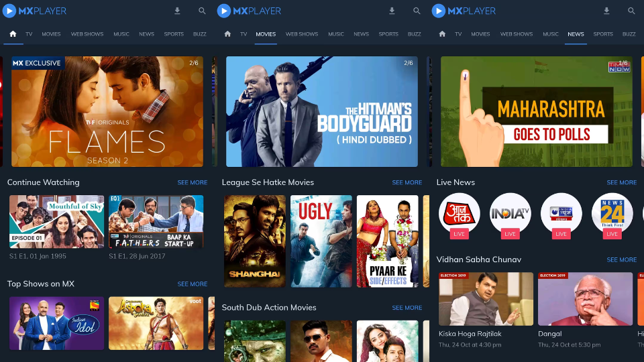Click the MX Player logo in the middle panel
The image size is (644, 362).
(250, 11)
